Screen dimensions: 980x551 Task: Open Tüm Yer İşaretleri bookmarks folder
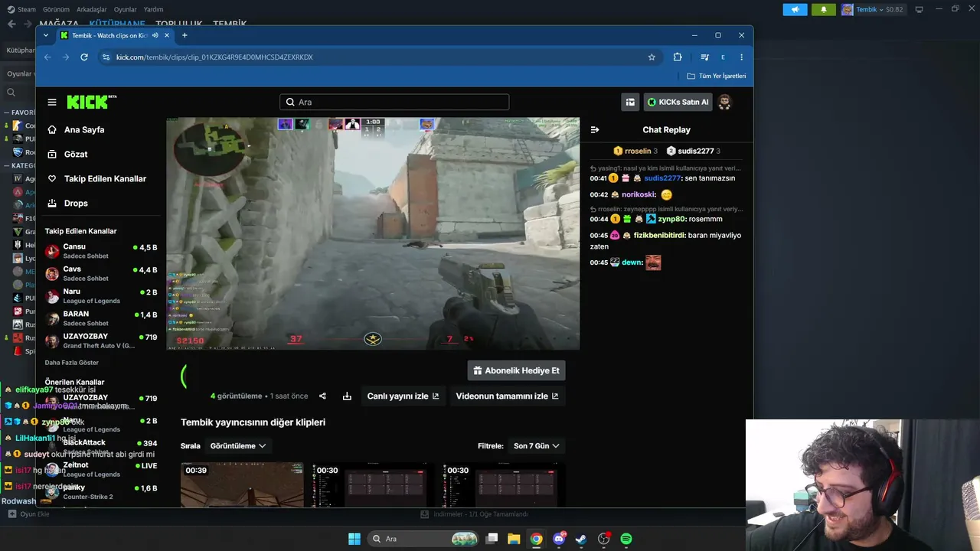point(716,76)
